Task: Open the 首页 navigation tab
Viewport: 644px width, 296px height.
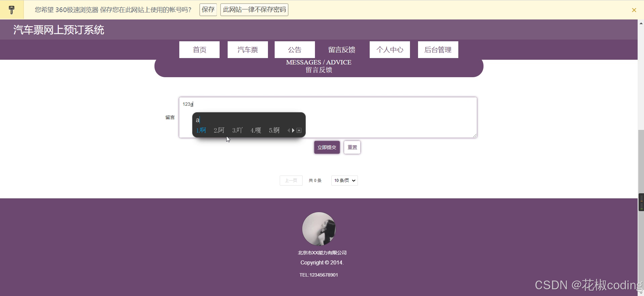Action: [199, 50]
